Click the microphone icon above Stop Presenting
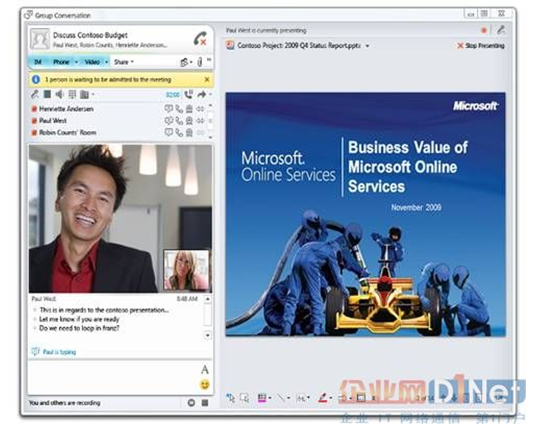This screenshot has height=431, width=538. (x=501, y=30)
